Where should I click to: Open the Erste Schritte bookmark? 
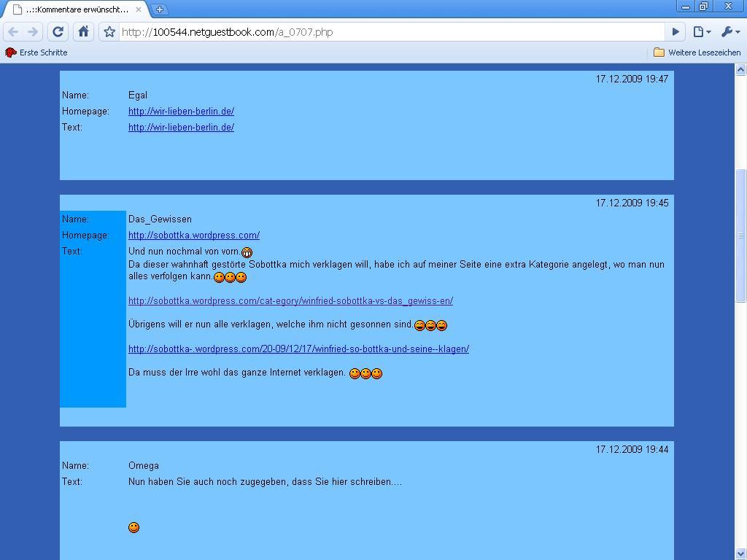[36, 52]
